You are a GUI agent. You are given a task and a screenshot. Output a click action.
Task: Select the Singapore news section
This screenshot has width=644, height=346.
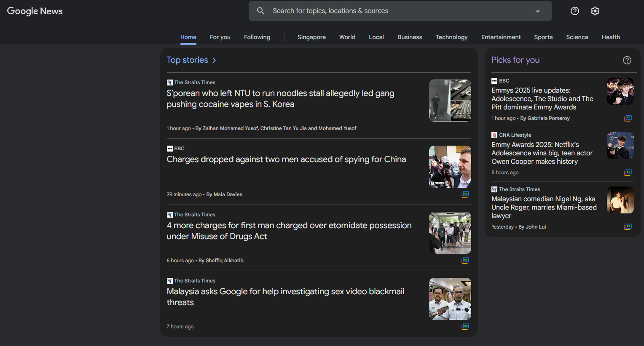coord(311,37)
